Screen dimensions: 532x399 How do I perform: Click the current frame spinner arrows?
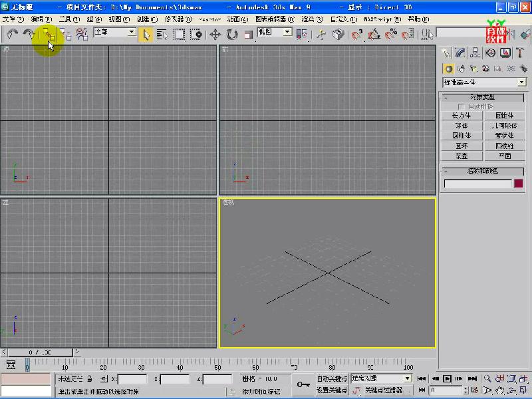[466, 390]
